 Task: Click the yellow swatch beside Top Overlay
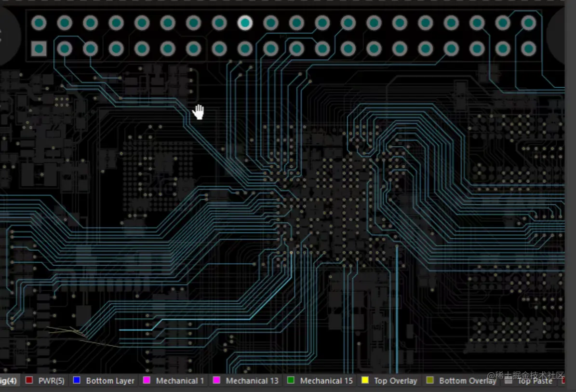click(x=365, y=380)
